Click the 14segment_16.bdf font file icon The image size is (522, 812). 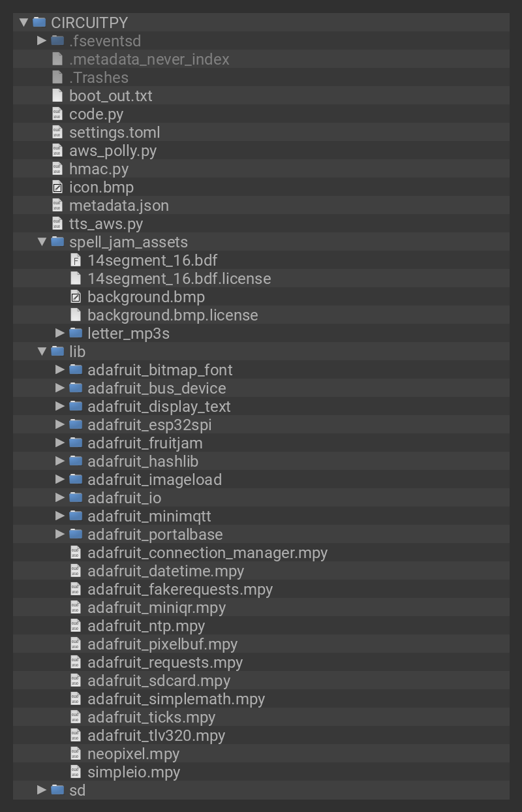pyautogui.click(x=76, y=260)
